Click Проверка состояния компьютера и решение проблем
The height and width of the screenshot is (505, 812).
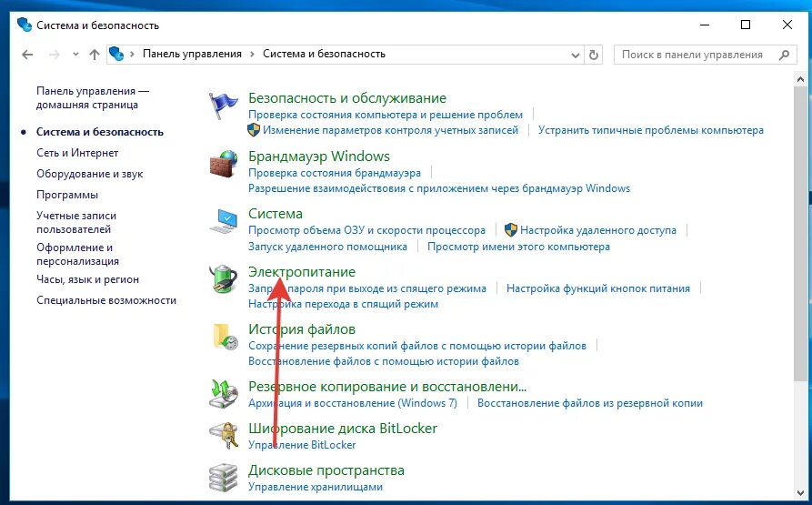(x=386, y=115)
